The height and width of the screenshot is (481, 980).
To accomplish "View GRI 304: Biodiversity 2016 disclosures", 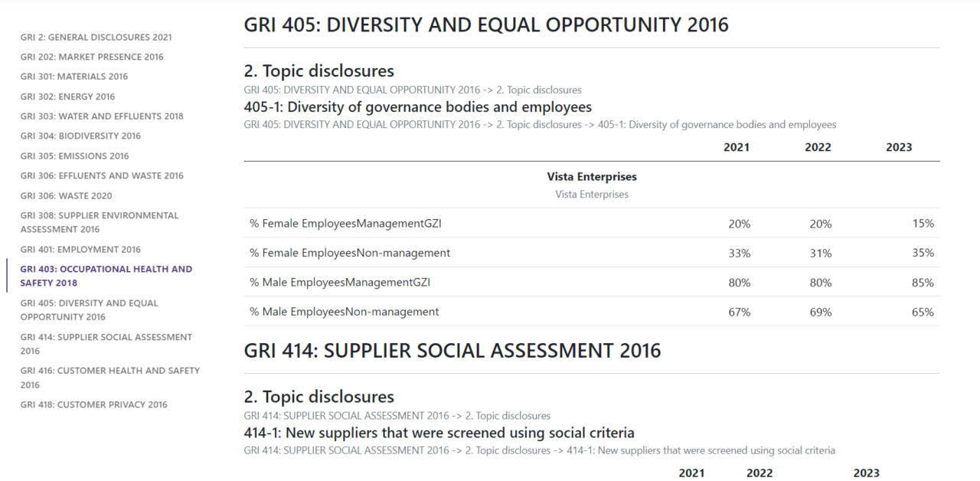I will [x=80, y=136].
